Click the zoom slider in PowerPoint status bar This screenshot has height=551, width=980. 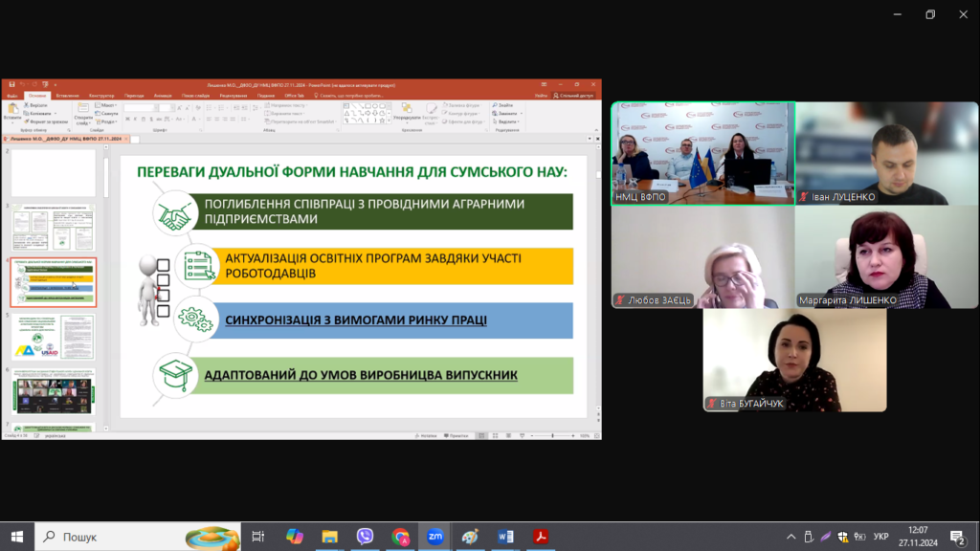(x=553, y=435)
